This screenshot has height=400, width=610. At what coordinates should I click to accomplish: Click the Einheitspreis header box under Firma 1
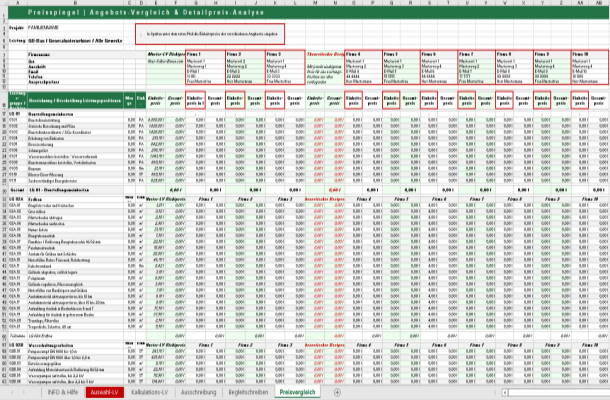click(195, 100)
